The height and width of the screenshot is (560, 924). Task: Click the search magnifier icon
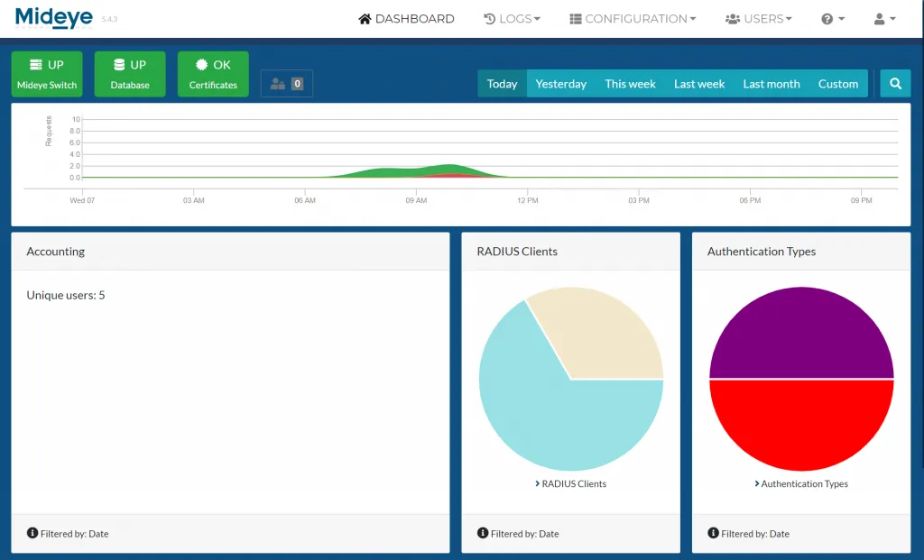tap(894, 82)
